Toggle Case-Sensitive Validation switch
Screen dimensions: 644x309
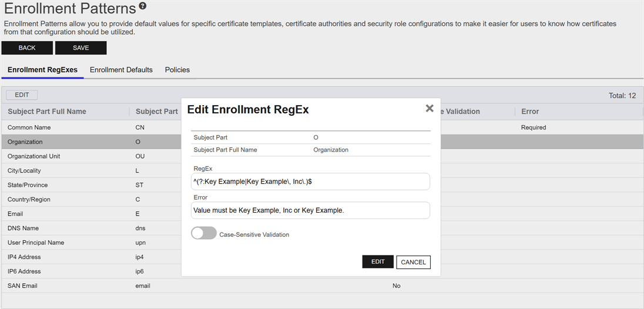(204, 234)
